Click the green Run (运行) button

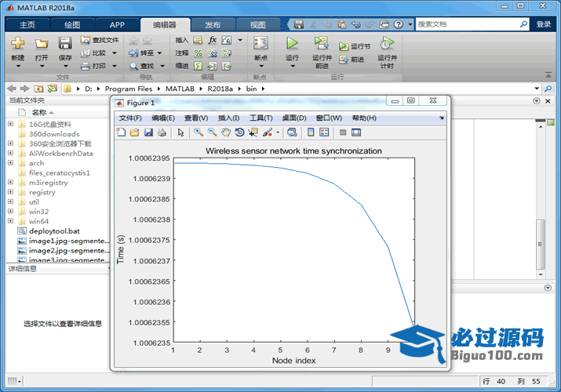[292, 45]
